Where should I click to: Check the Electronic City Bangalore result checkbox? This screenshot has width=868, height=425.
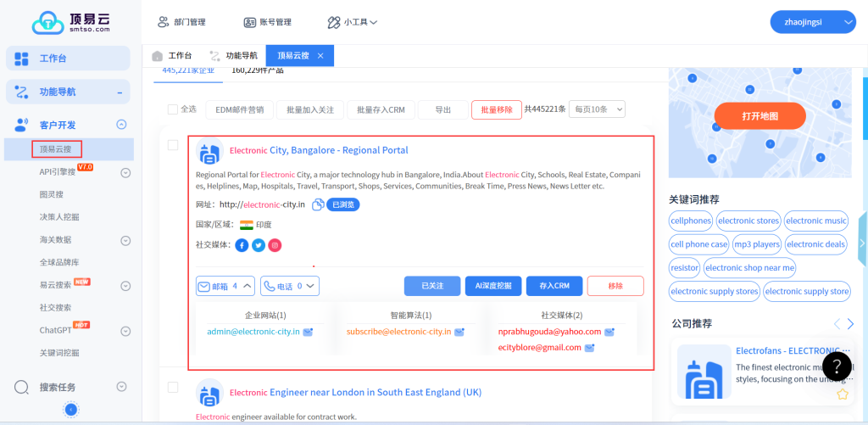coord(173,146)
